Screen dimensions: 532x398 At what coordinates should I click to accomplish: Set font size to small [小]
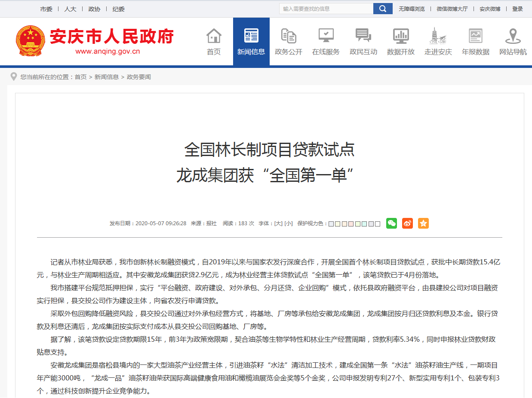(289, 223)
